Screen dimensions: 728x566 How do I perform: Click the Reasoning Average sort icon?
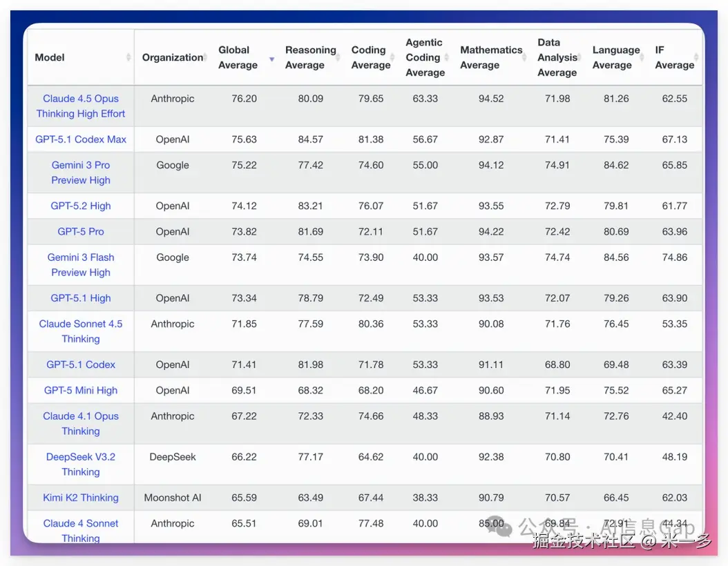coord(338,57)
